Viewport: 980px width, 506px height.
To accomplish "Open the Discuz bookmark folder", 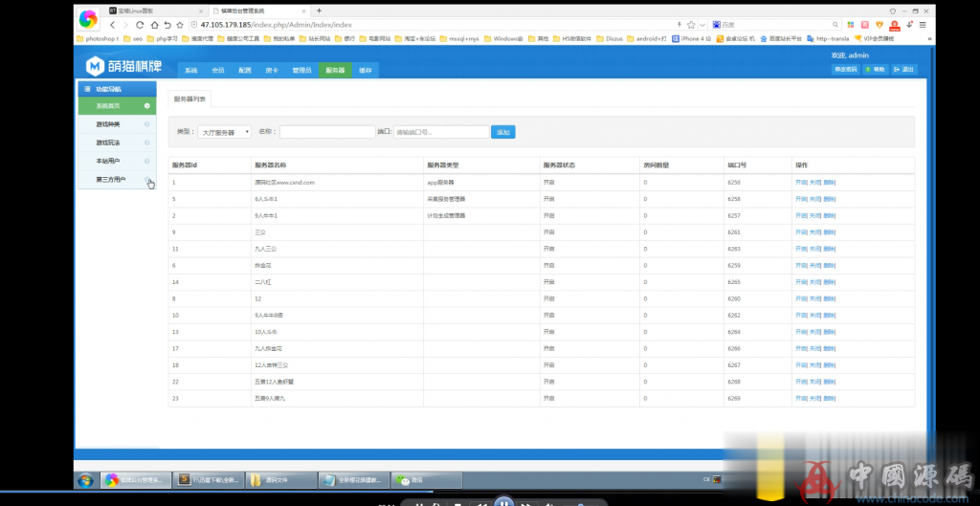I will [x=610, y=38].
